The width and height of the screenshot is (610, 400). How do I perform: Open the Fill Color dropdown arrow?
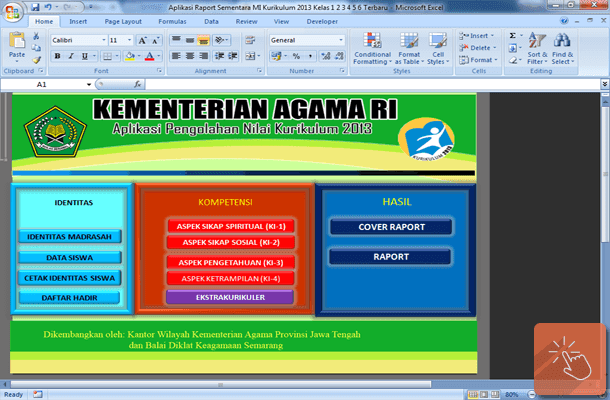click(x=138, y=56)
